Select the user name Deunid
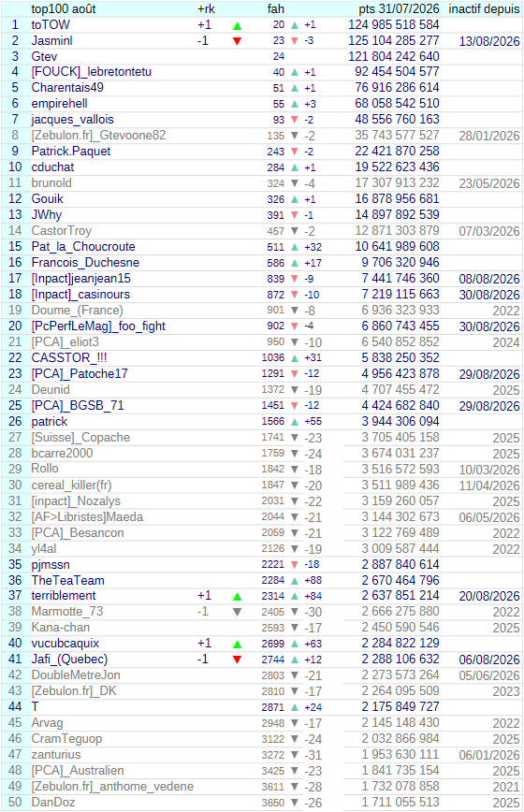 point(51,390)
